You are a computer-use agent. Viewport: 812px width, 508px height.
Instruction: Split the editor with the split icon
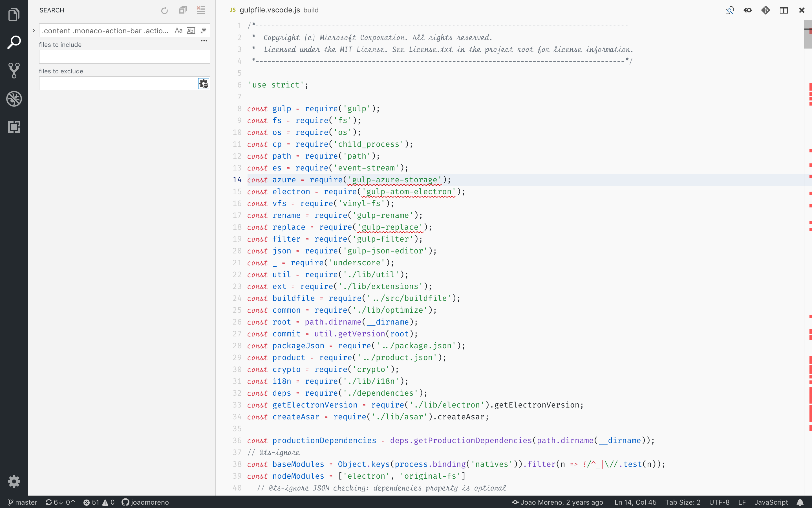click(x=784, y=10)
